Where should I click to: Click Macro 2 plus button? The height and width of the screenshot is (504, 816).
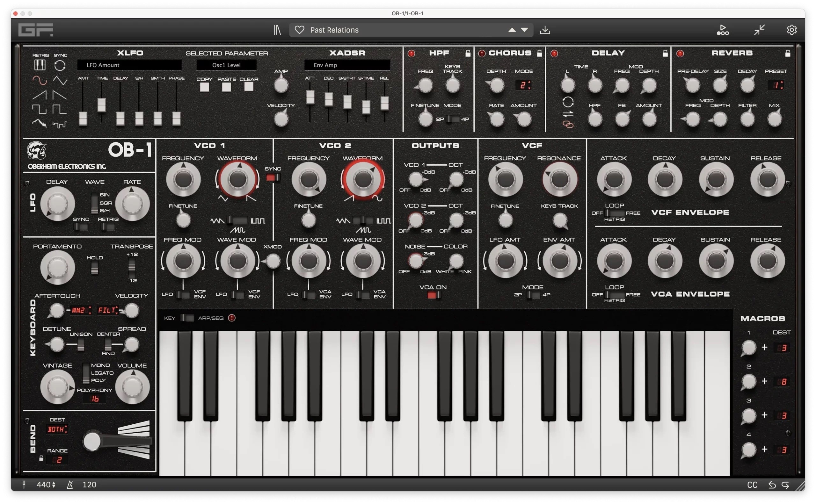765,381
